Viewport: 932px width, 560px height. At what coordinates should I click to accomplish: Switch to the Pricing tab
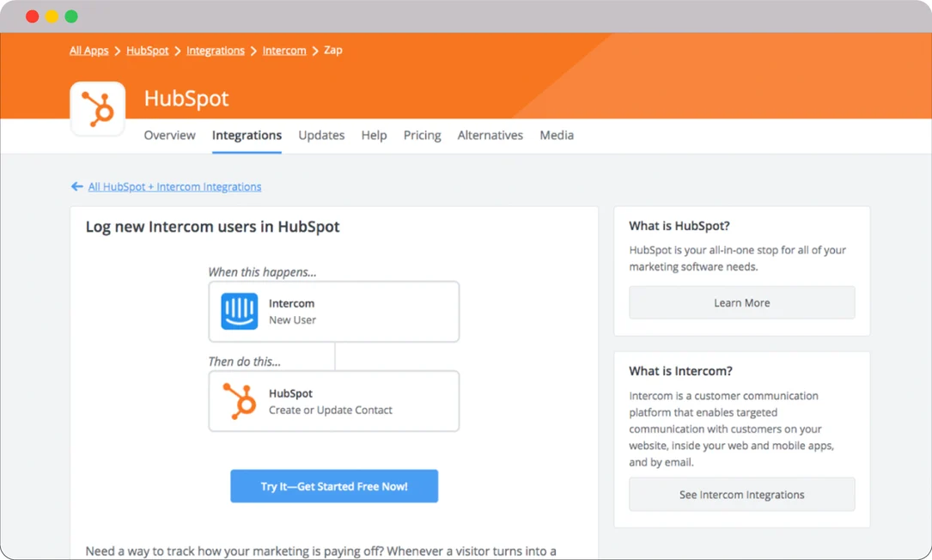tap(422, 136)
